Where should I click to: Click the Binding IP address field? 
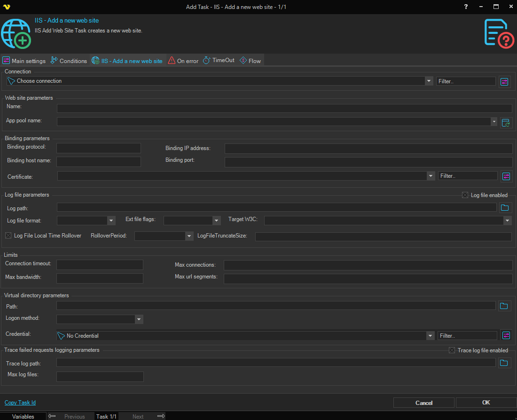coord(368,148)
